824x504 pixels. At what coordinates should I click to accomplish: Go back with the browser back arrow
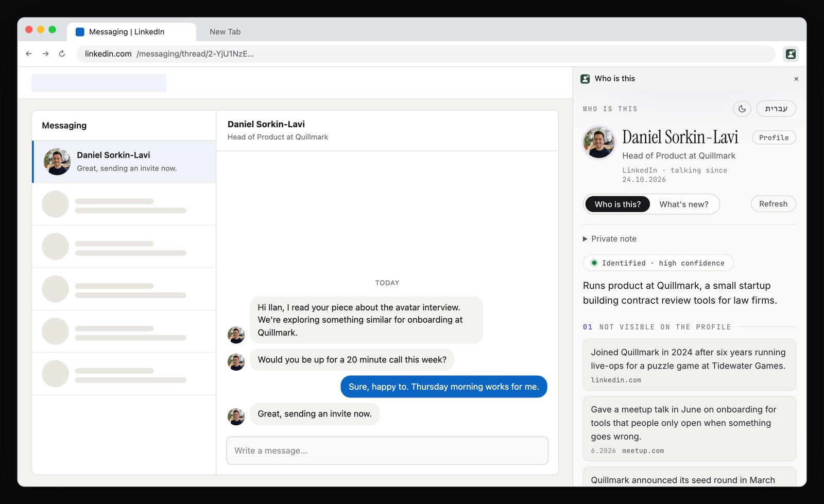click(x=29, y=54)
